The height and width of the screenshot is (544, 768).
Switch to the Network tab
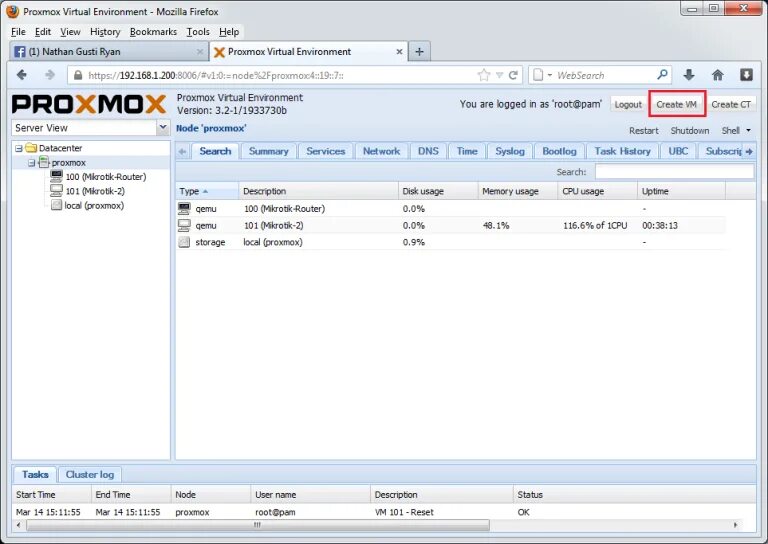click(x=381, y=151)
